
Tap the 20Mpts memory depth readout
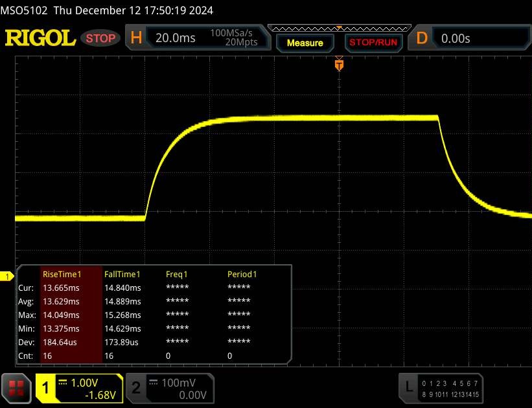pos(241,42)
